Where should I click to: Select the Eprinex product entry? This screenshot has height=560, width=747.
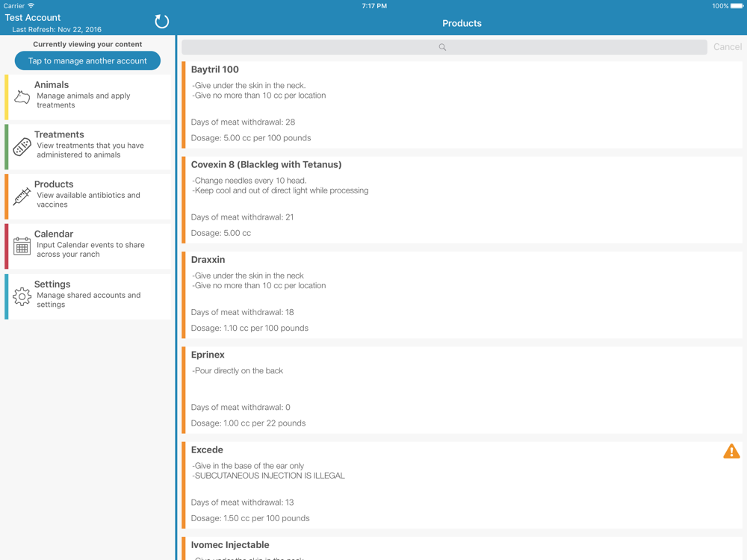click(462, 390)
